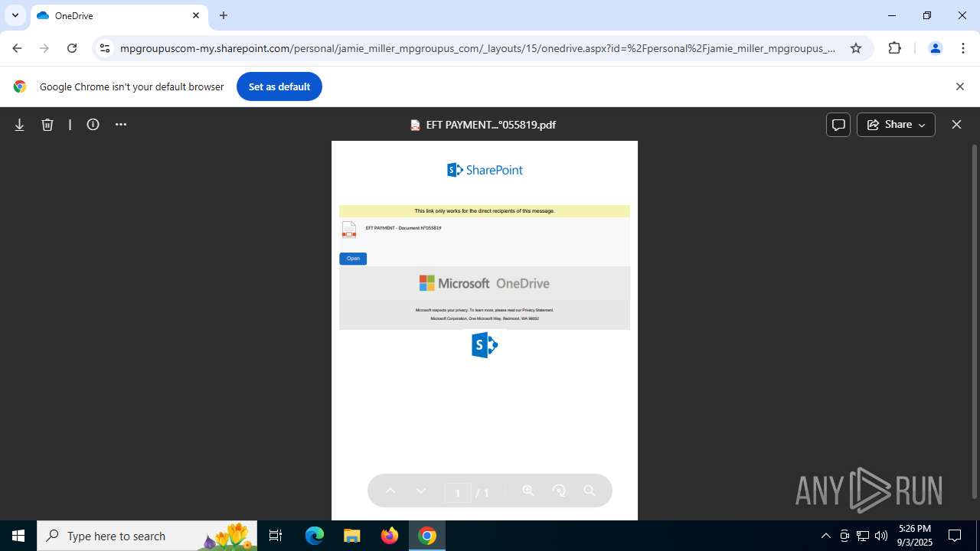Open the Windows Start menu
Image resolution: width=980 pixels, height=551 pixels.
tap(18, 536)
